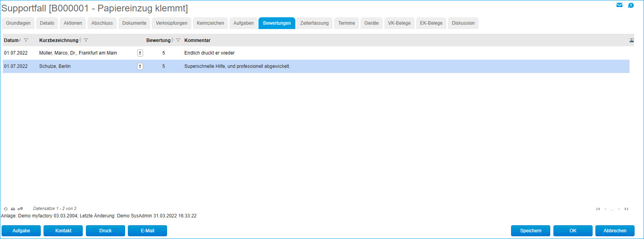Click the date 01.07.2022 in Müller row
The height and width of the screenshot is (239, 644).
pyautogui.click(x=16, y=53)
